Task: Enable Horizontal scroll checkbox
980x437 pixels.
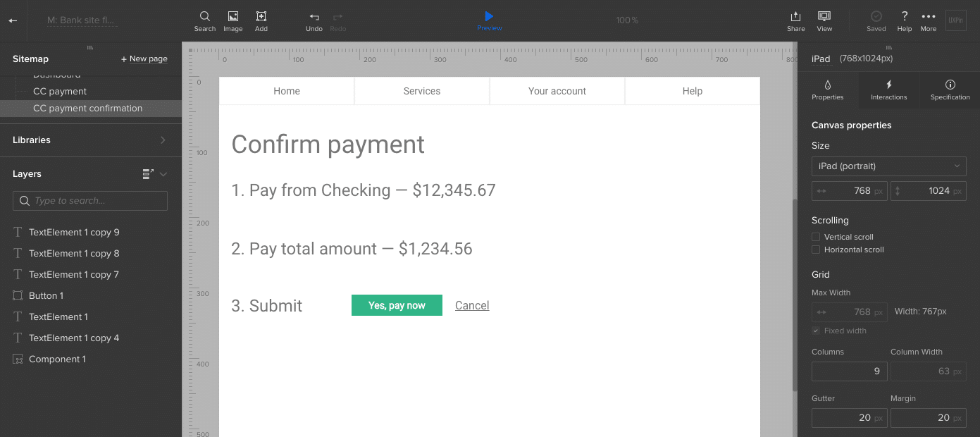Action: 816,250
